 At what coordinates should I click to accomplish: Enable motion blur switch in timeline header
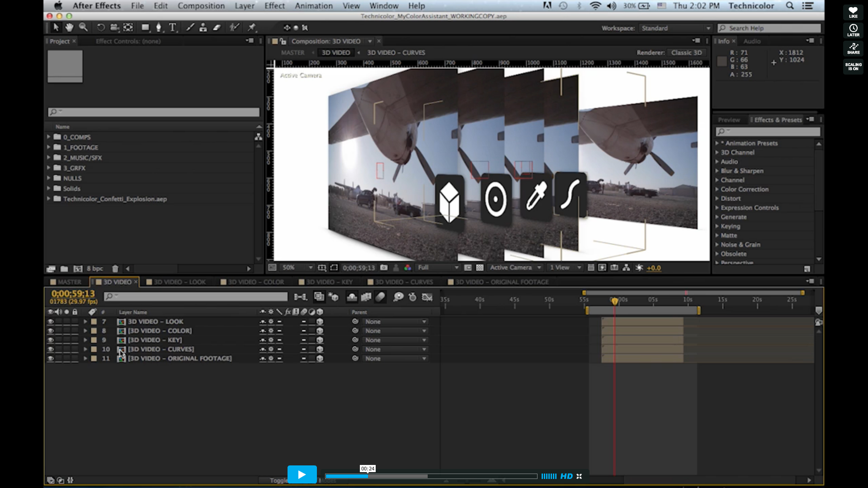(x=380, y=297)
